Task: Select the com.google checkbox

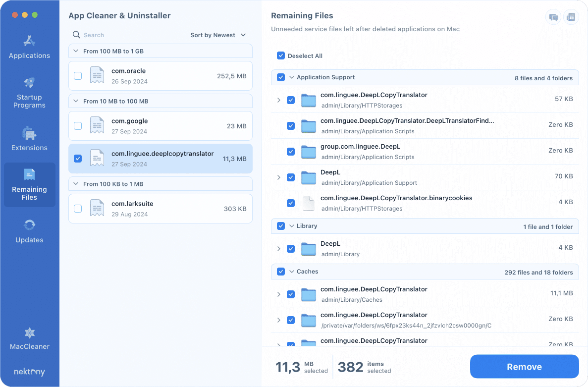Action: (78, 126)
